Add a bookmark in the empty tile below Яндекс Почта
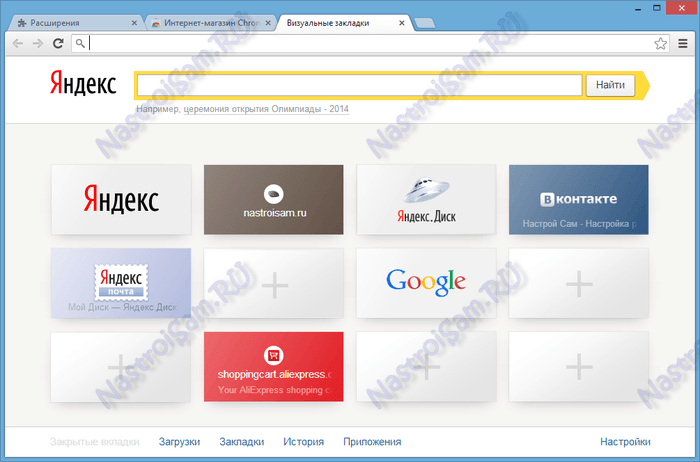The height and width of the screenshot is (462, 700). [x=121, y=366]
